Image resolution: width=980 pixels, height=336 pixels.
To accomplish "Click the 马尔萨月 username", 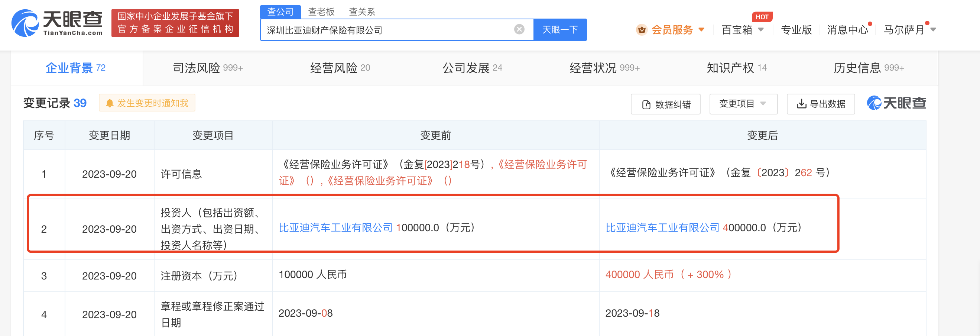I will [904, 30].
